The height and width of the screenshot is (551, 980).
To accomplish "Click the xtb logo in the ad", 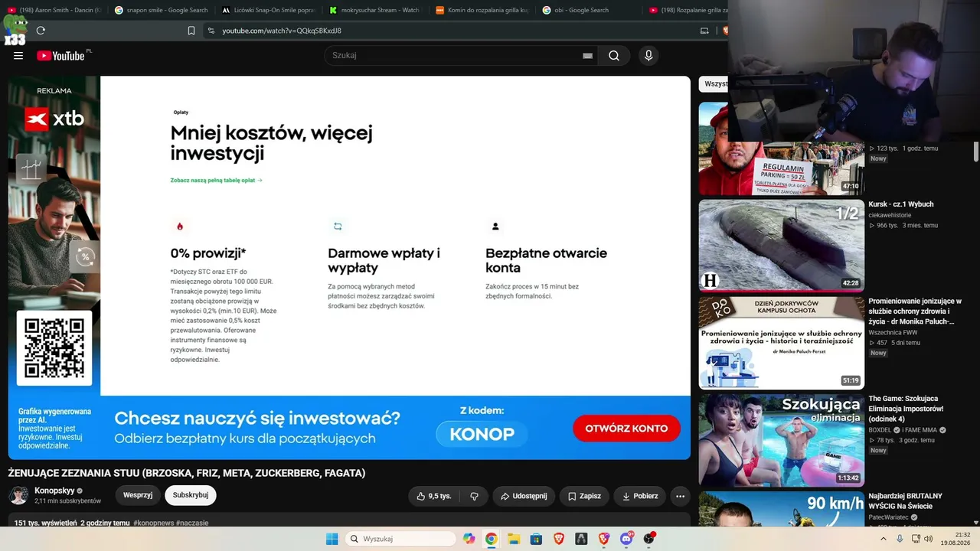I will 54,119.
